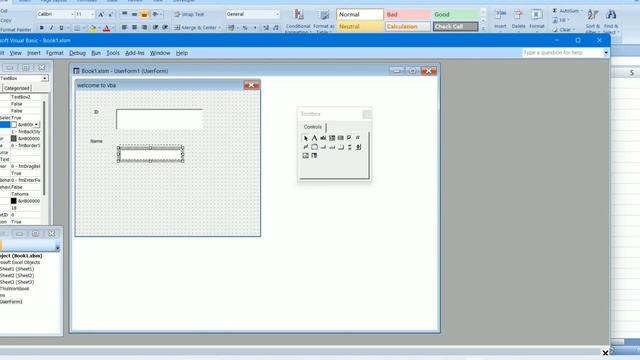Select the CheckBox control in Toolbox

click(349, 138)
